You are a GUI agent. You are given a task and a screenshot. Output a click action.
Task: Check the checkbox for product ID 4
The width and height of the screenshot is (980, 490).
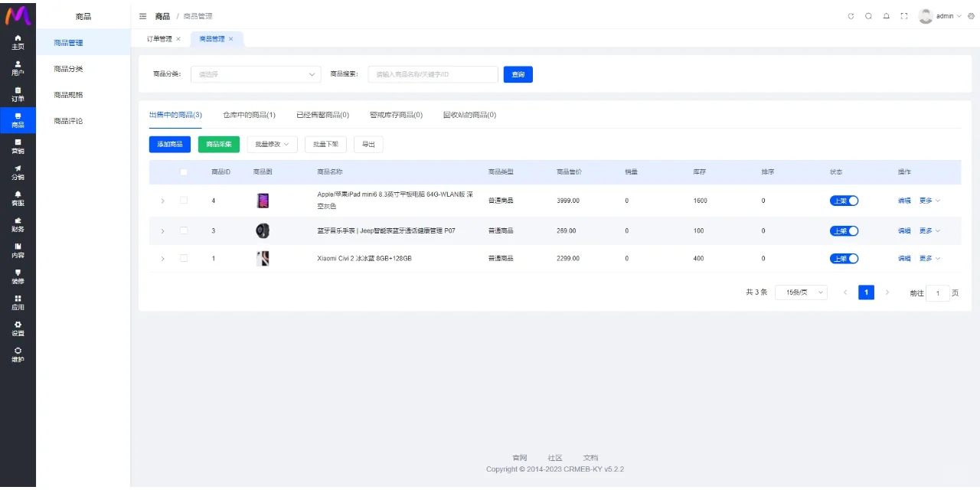(x=184, y=201)
